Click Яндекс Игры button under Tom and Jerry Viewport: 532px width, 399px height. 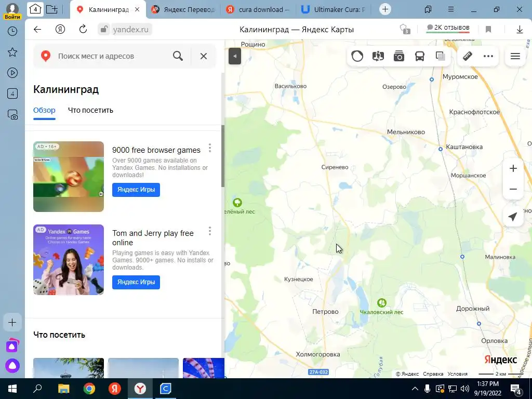pyautogui.click(x=136, y=282)
